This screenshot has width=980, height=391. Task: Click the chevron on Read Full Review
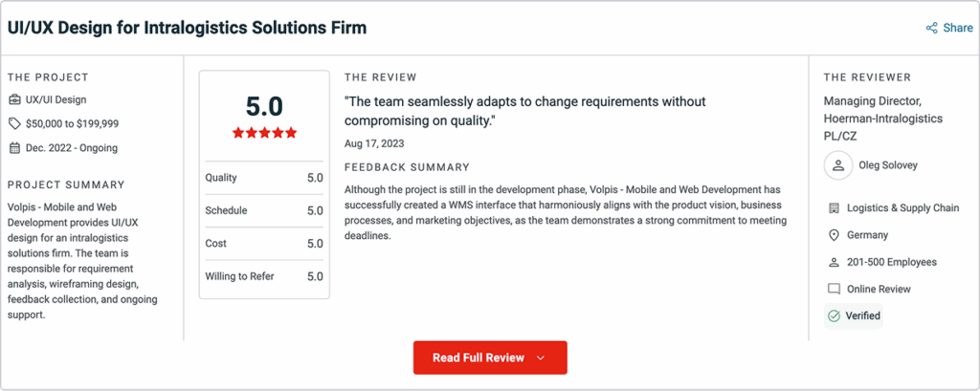point(541,358)
